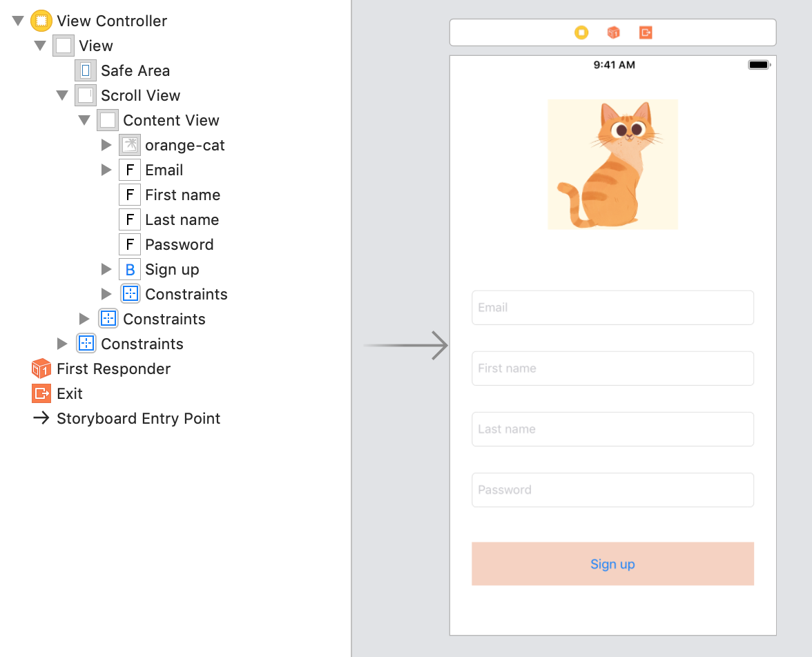Screen dimensions: 812x657
Task: Select First name in the document outline
Action: 182,195
